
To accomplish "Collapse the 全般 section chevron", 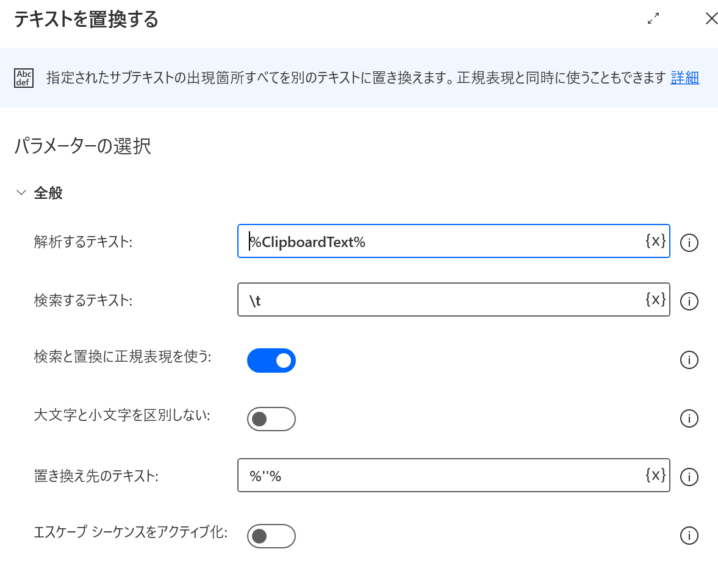I will click(21, 192).
